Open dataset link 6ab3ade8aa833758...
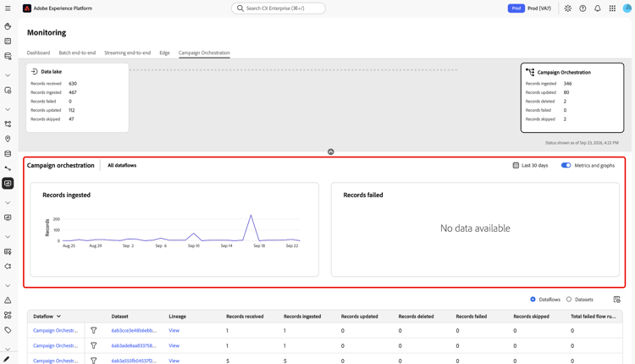This screenshot has width=635, height=364. click(134, 345)
